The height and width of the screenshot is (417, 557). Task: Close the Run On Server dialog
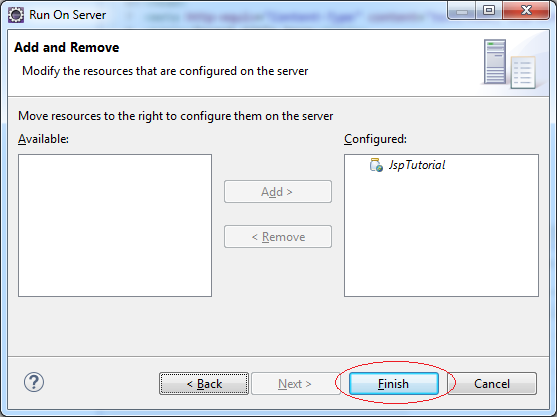click(x=526, y=11)
